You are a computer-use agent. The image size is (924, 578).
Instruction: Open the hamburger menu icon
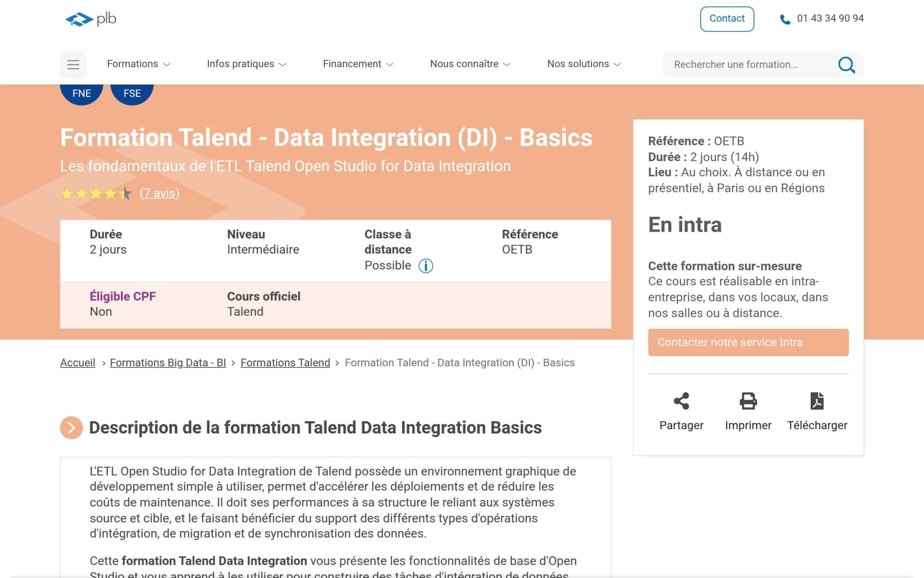pyautogui.click(x=73, y=65)
